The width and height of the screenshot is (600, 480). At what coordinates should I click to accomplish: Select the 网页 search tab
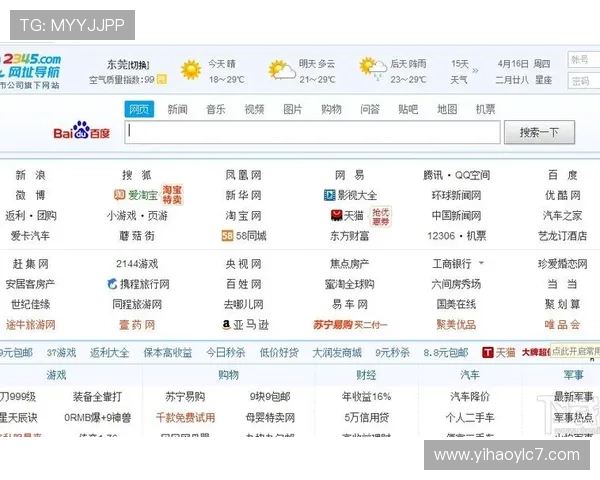coord(139,109)
